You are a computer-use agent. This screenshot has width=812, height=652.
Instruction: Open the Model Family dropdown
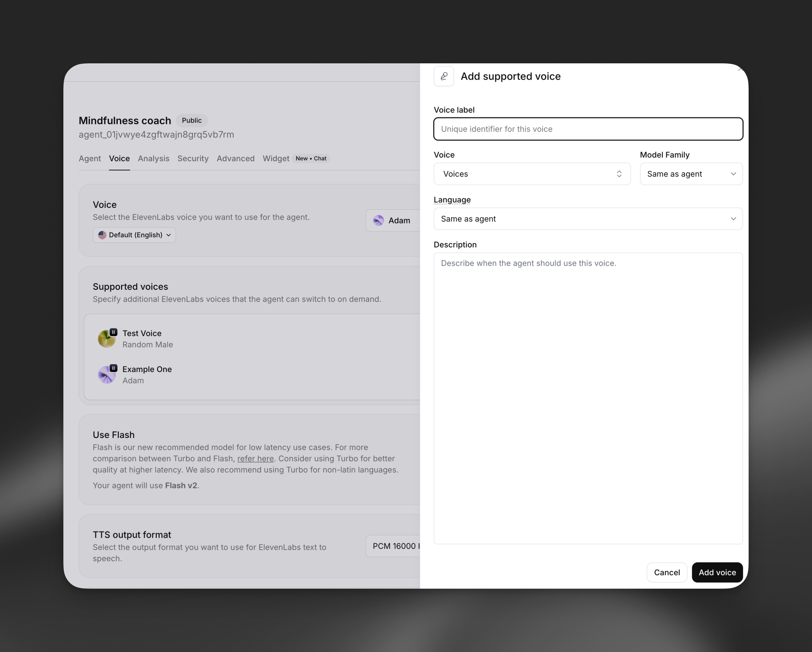point(691,174)
